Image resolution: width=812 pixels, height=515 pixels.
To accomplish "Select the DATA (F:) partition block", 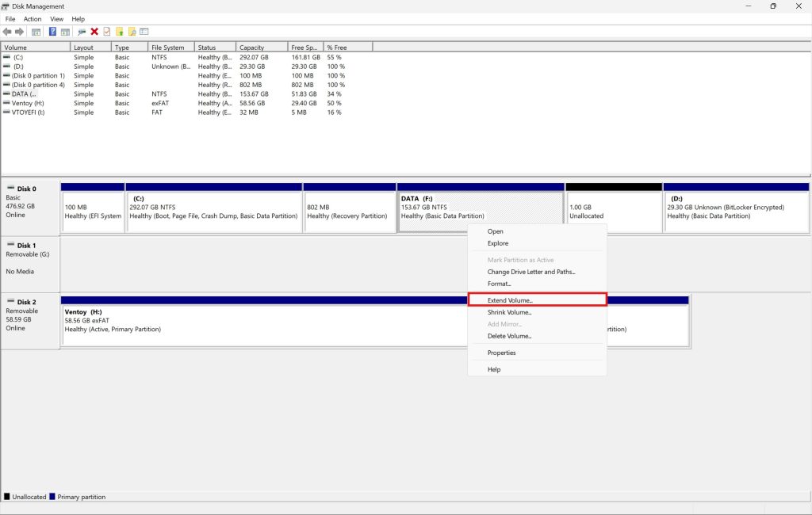I will 481,208.
